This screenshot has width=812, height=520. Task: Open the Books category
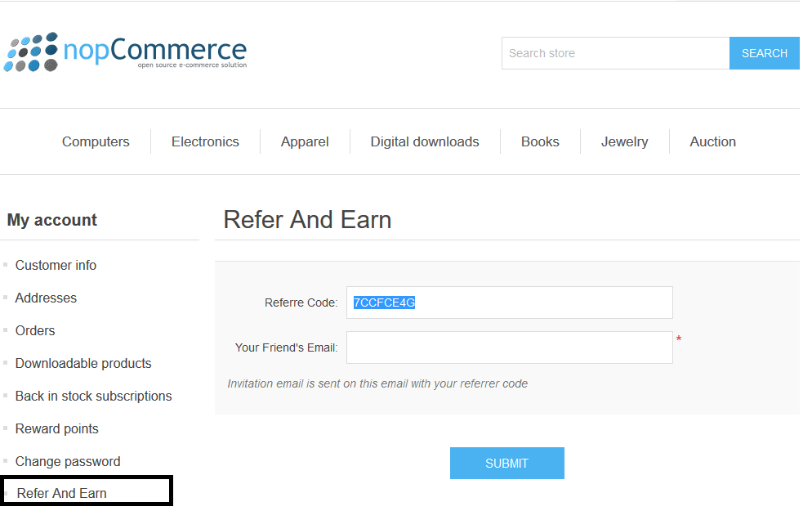(x=540, y=142)
